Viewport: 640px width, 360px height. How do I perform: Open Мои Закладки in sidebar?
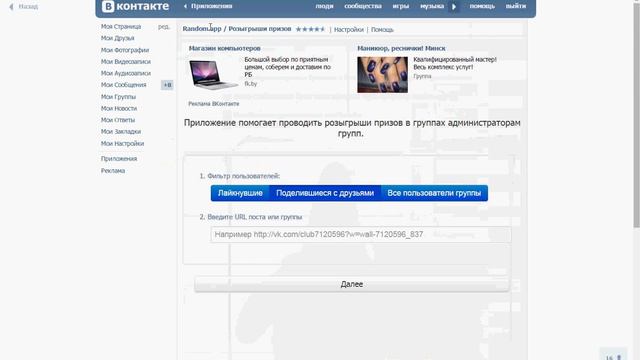pyautogui.click(x=121, y=132)
